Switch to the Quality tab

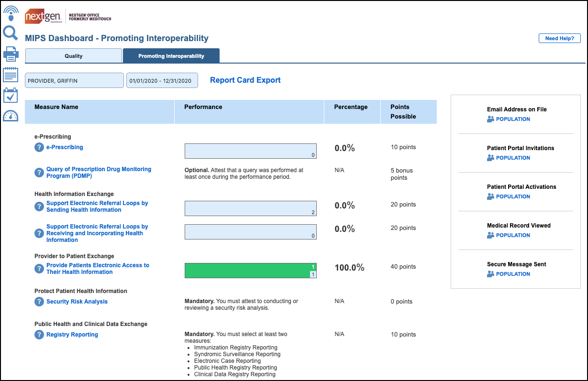[x=73, y=55]
